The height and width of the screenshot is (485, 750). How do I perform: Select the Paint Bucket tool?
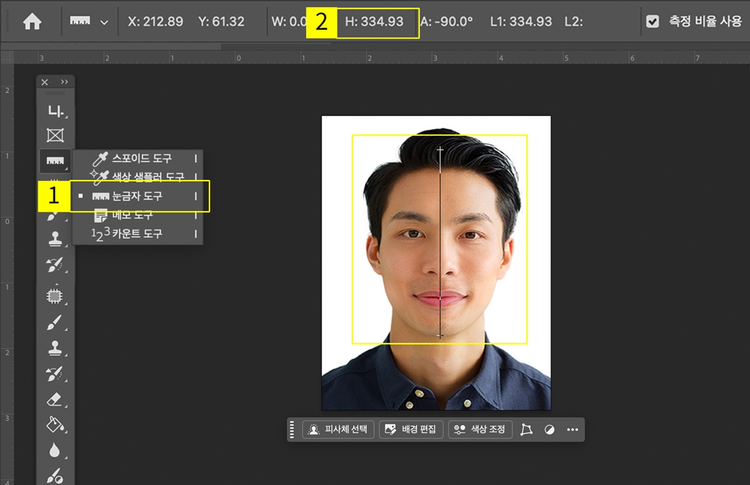54,425
